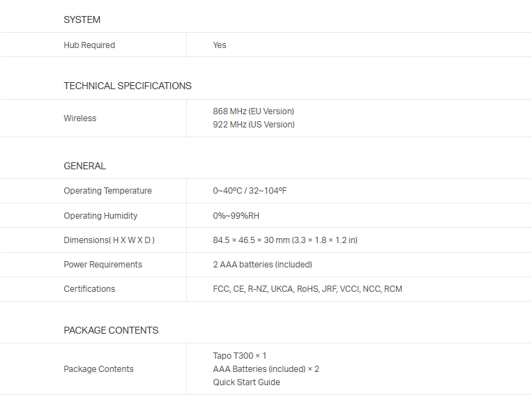This screenshot has width=532, height=404.
Task: Select the Hub Required row label
Action: click(89, 45)
